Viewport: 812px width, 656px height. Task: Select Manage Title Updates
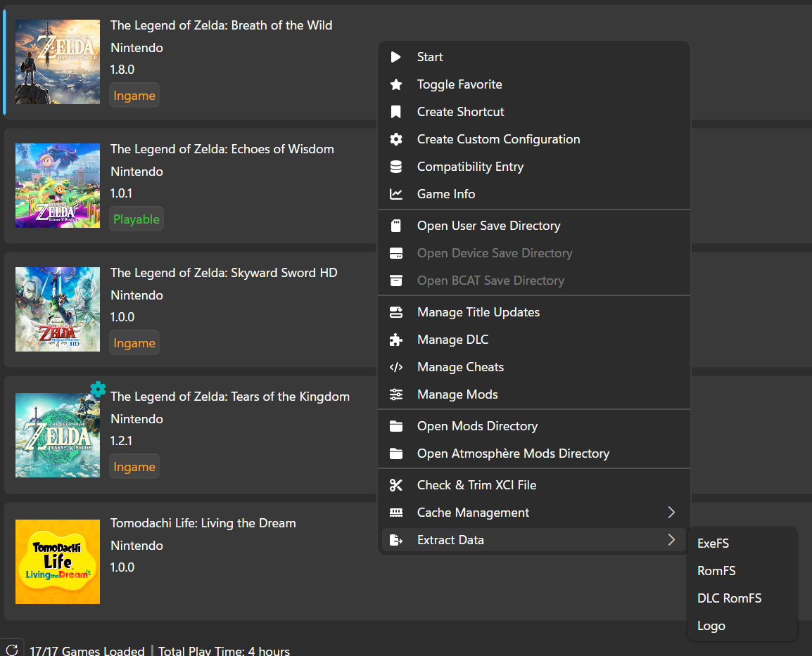[534, 312]
